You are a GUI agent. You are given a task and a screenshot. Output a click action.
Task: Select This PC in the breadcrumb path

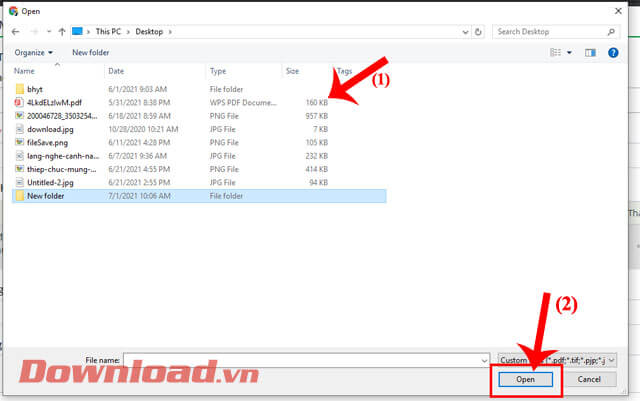click(108, 31)
